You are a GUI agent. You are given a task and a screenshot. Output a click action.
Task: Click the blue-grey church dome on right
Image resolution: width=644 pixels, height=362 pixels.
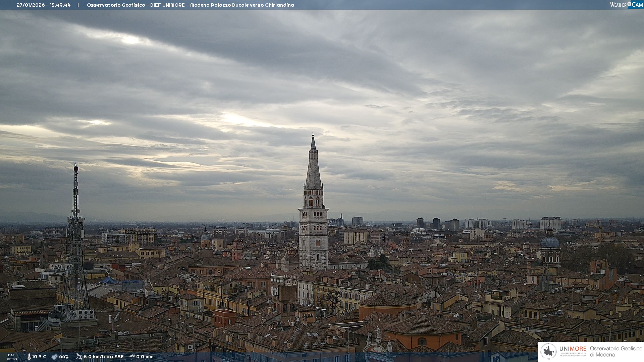550,242
